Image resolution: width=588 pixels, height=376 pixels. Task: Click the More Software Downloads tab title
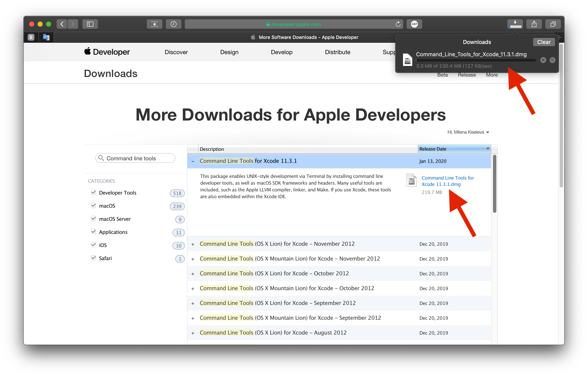(308, 37)
